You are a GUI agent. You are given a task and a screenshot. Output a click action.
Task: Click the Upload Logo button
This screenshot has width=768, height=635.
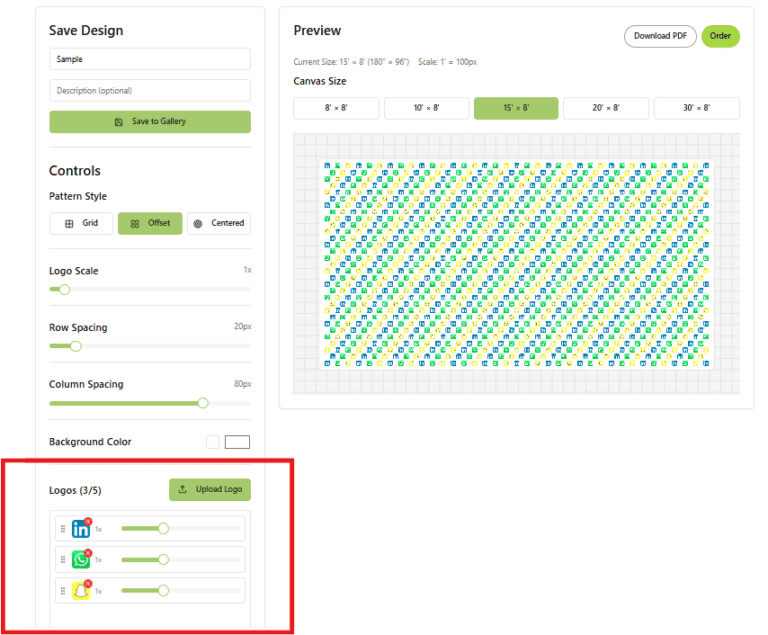click(x=210, y=489)
